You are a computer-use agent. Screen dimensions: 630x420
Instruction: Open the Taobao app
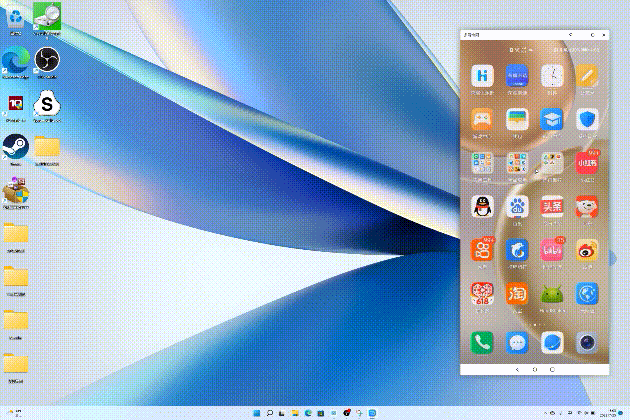tap(518, 294)
